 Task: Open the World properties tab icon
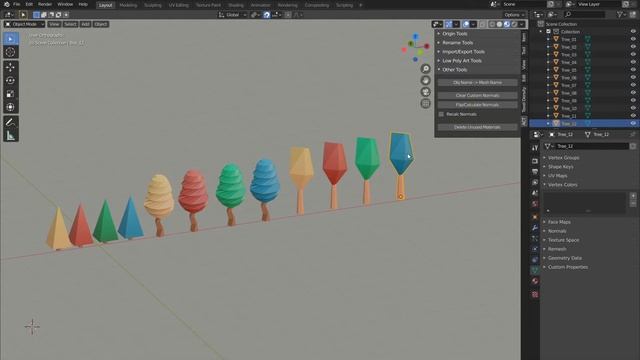[x=535, y=204]
